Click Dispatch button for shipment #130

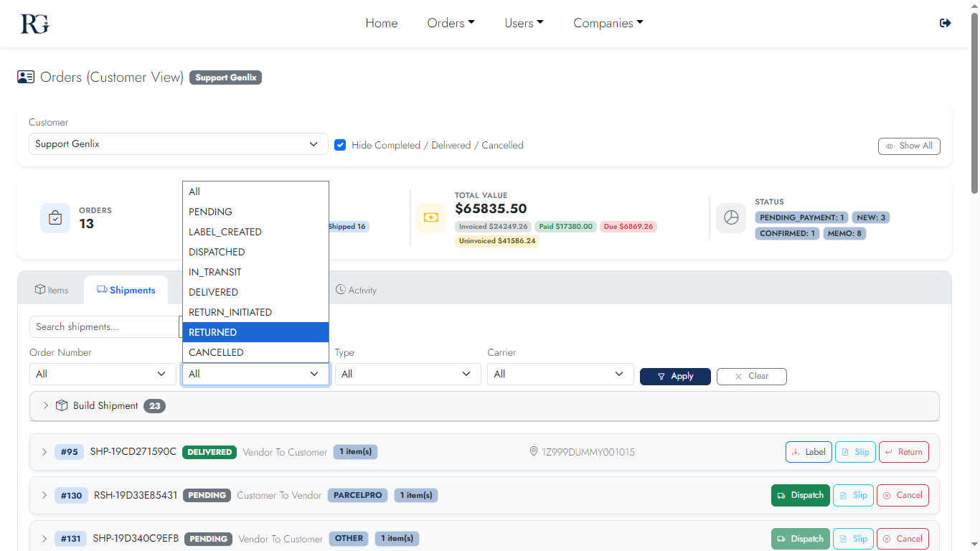tap(800, 495)
